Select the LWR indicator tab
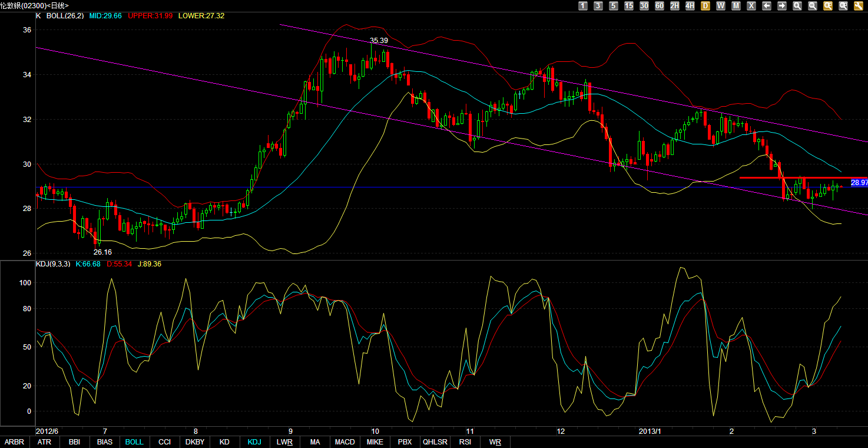868x448 pixels. click(x=284, y=442)
